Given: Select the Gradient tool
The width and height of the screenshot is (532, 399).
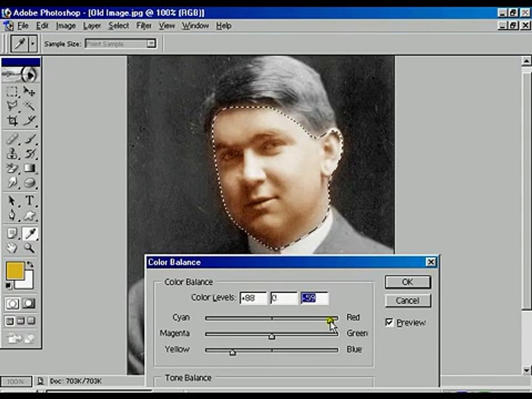Looking at the screenshot, I should tap(29, 168).
